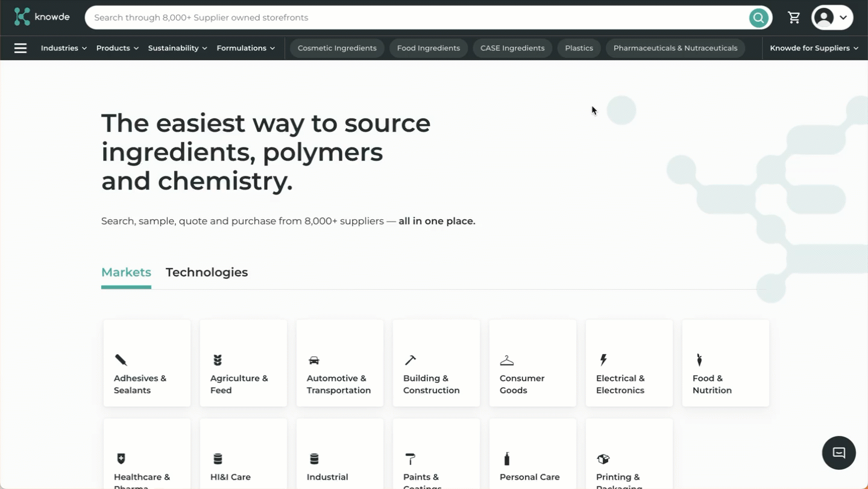Select the Building & Construction card

tap(436, 363)
